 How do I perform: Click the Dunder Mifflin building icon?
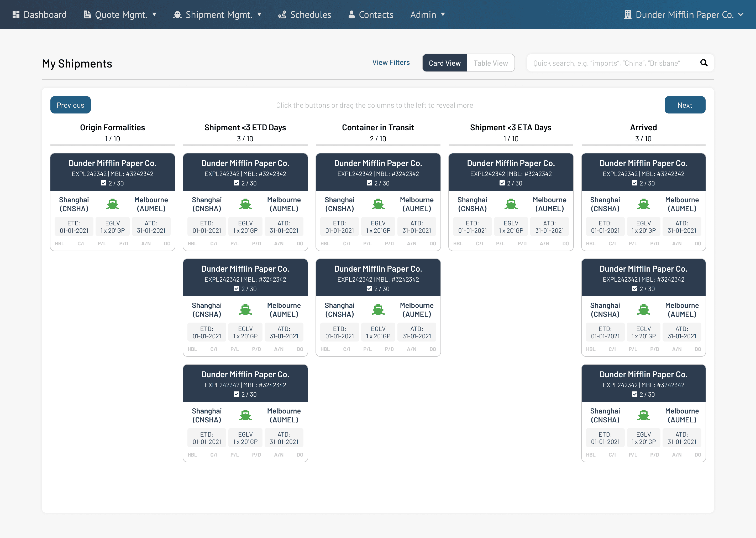click(628, 14)
